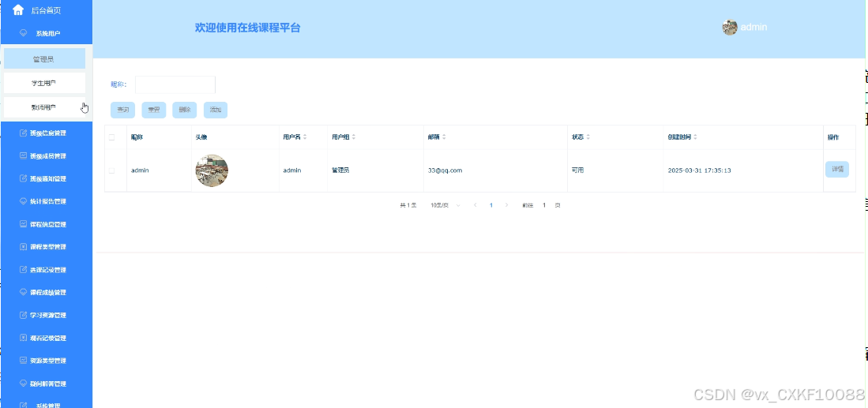Click the email cell 33@qq.com

[445, 170]
